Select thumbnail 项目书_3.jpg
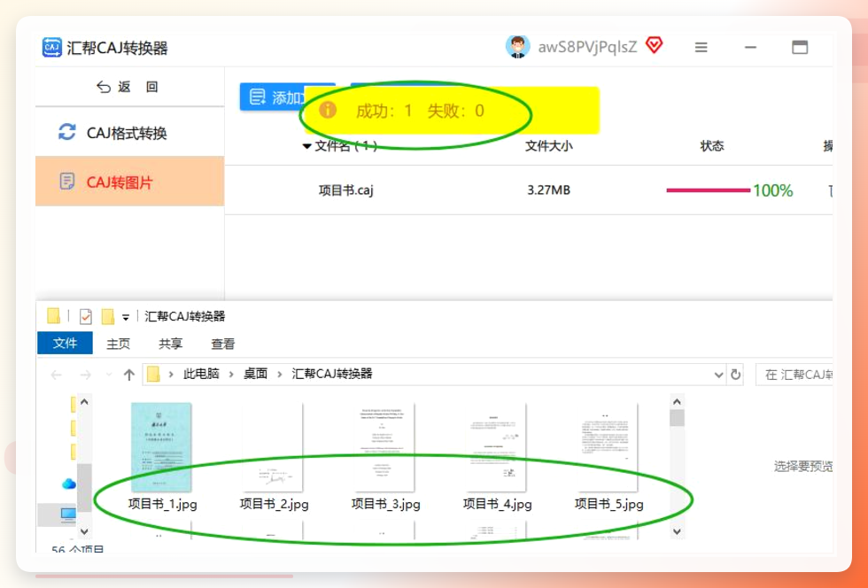Image resolution: width=868 pixels, height=588 pixels. click(x=385, y=456)
